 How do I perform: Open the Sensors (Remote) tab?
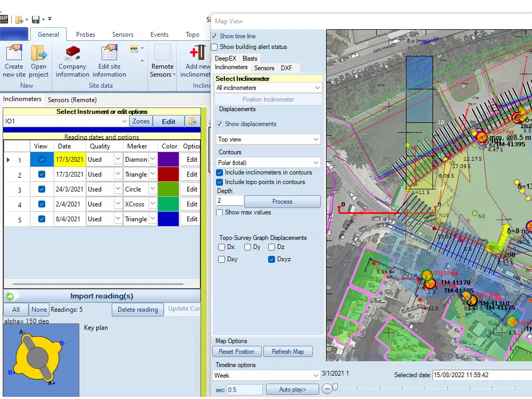point(72,99)
